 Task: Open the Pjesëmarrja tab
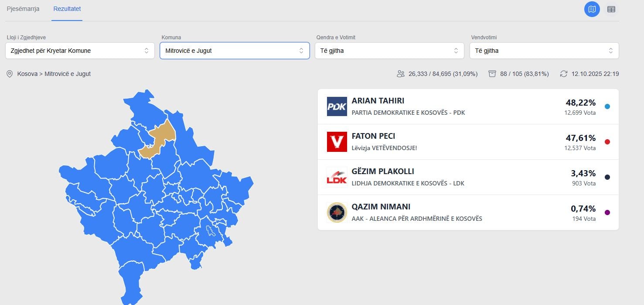23,9
